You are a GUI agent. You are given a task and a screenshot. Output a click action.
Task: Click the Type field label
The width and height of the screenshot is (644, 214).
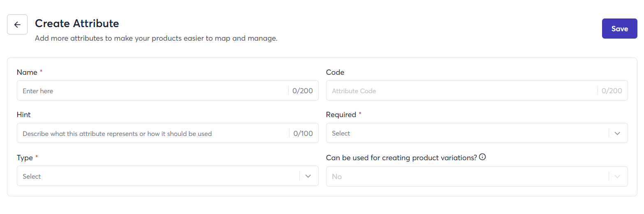24,158
